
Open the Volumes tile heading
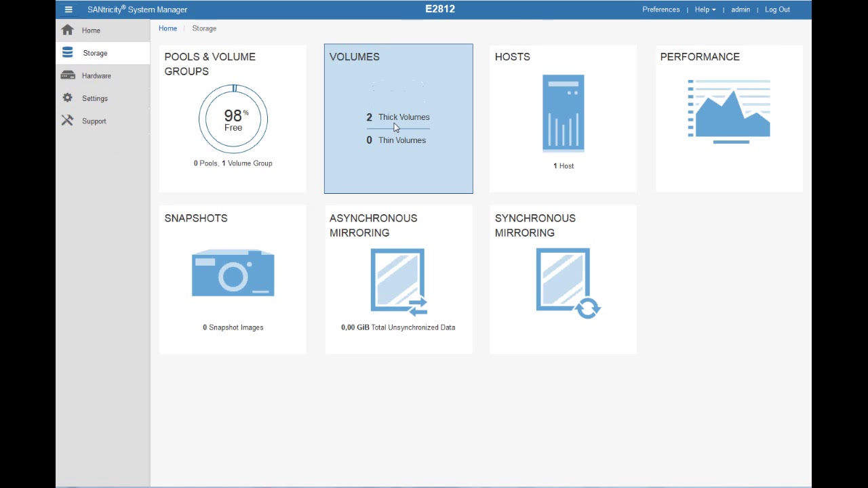point(355,57)
